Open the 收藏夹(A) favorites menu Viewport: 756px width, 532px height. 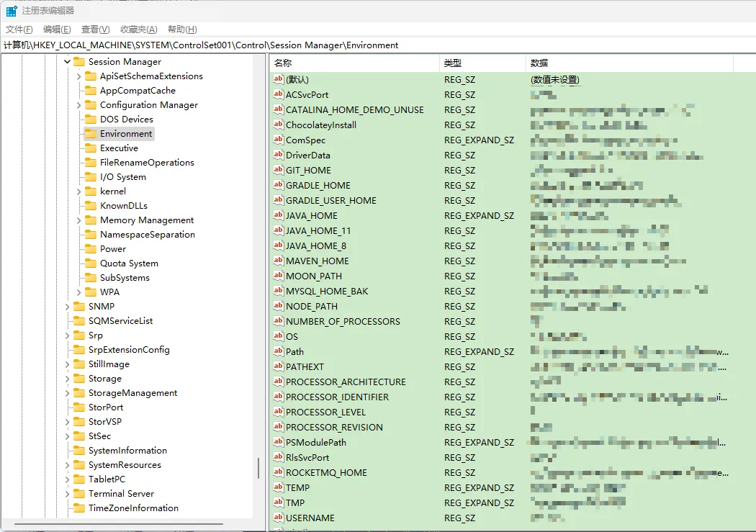pyautogui.click(x=138, y=30)
